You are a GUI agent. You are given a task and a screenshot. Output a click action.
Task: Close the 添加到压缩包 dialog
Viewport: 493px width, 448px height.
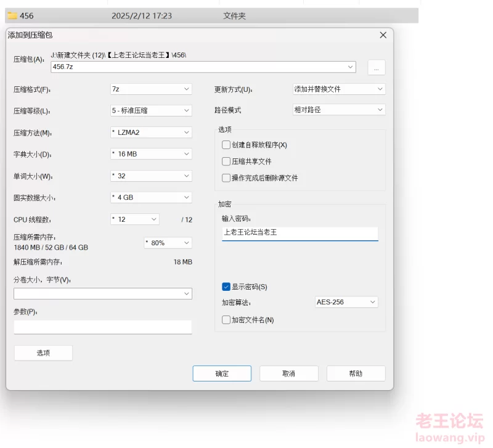(x=383, y=35)
